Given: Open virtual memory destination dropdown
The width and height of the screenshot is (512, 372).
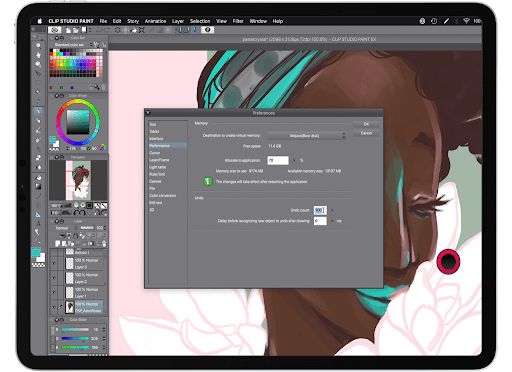Looking at the screenshot, I should 307,136.
